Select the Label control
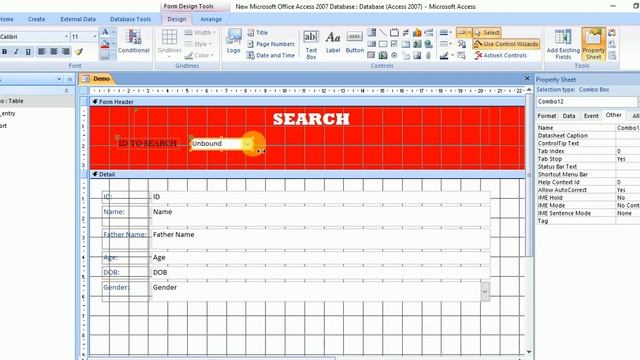The image size is (640, 360). coord(333,42)
